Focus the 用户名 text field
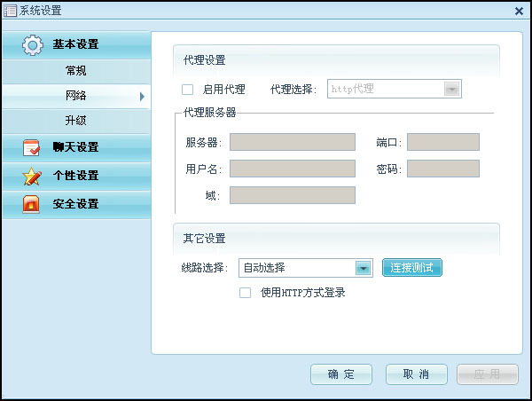The height and width of the screenshot is (401, 532). 292,169
